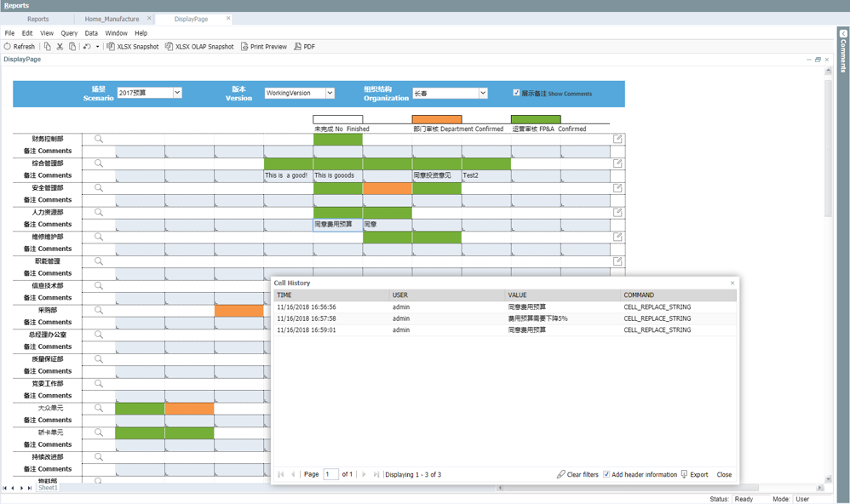Click the magnifier icon for 轿卡单元

click(x=99, y=432)
